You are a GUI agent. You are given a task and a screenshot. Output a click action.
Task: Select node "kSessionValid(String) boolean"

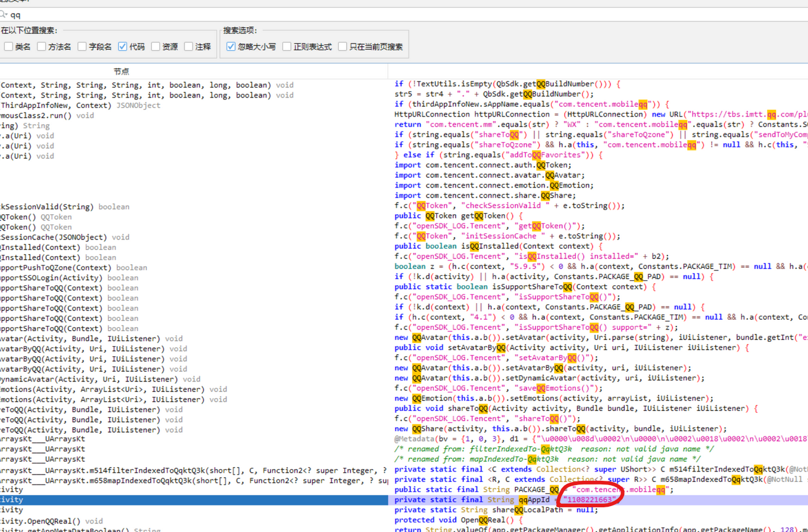tap(65, 207)
